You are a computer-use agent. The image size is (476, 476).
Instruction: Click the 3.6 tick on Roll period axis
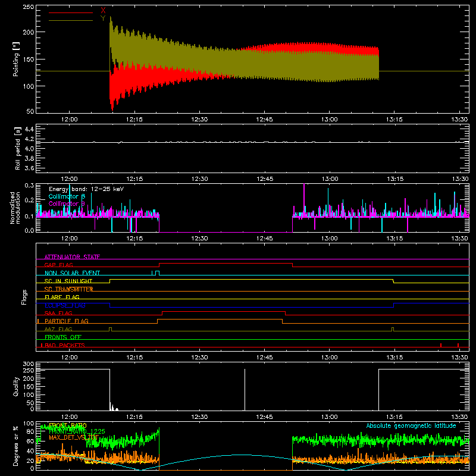pos(29,168)
